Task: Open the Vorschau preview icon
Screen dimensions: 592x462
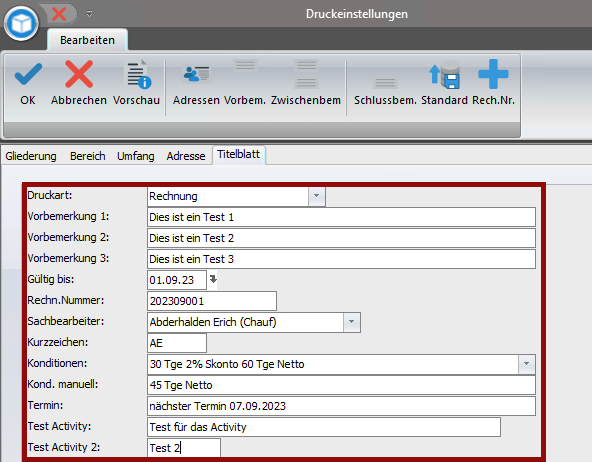Action: (139, 74)
